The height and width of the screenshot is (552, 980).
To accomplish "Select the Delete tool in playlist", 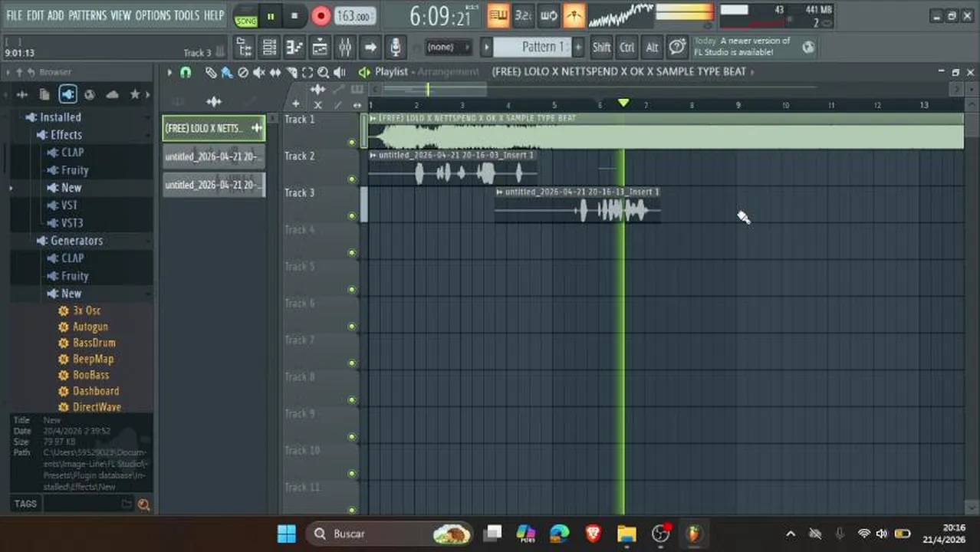I will [x=242, y=72].
